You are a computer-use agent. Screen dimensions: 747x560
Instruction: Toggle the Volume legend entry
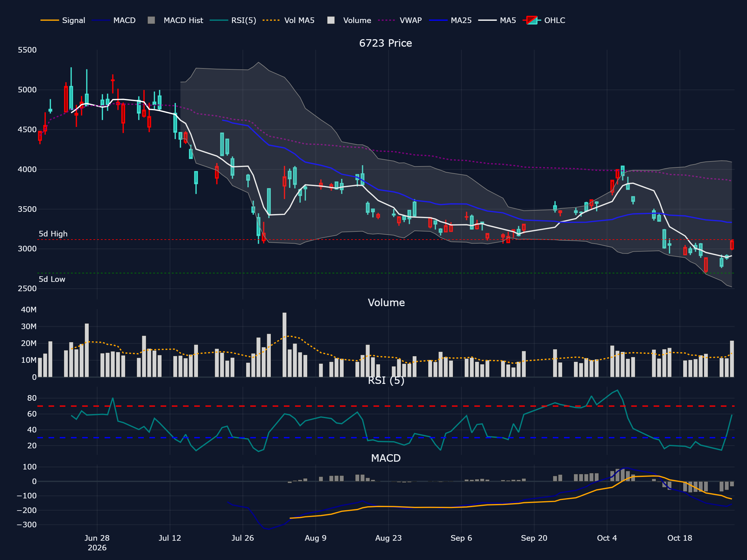350,20
